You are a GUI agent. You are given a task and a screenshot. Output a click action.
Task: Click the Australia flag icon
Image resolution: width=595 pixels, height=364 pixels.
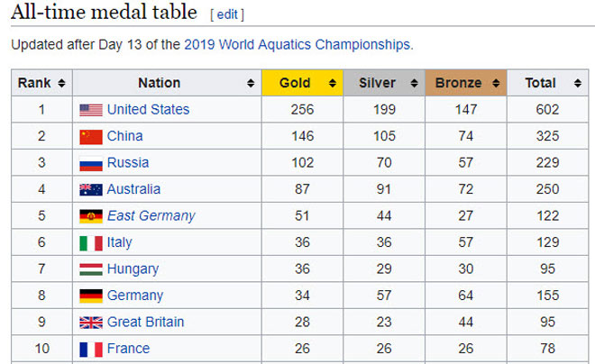point(91,190)
